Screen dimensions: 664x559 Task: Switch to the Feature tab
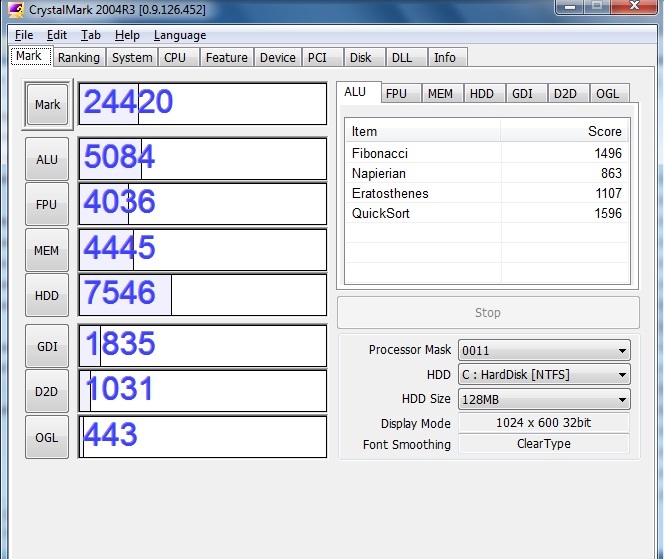coord(227,58)
